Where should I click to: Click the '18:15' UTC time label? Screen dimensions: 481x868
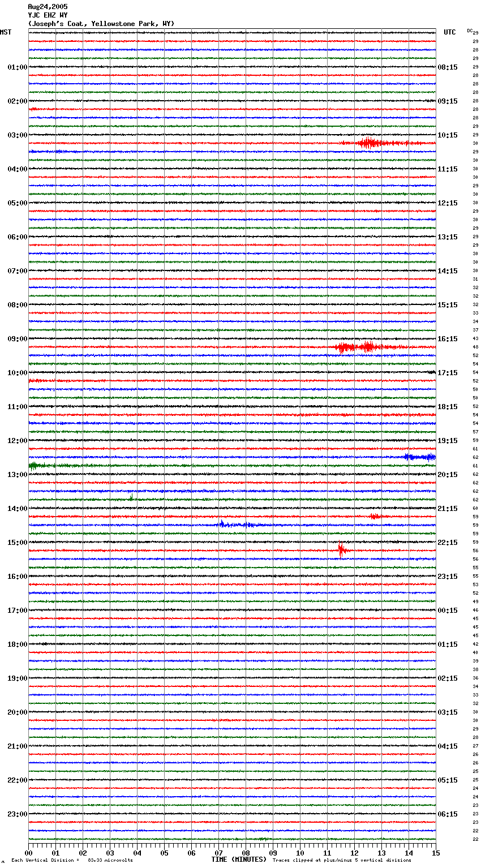pos(448,407)
